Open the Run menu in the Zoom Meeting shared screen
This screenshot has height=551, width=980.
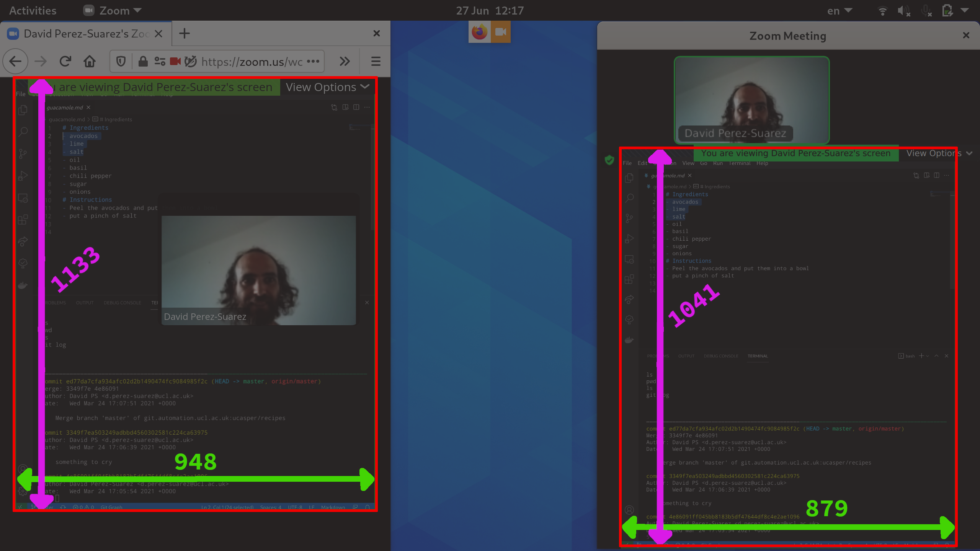point(718,163)
